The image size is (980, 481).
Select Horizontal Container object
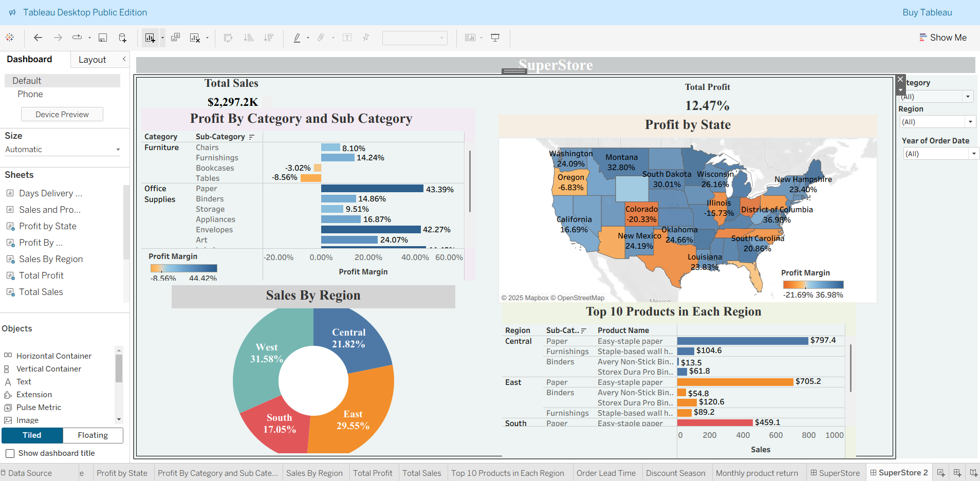(53, 356)
